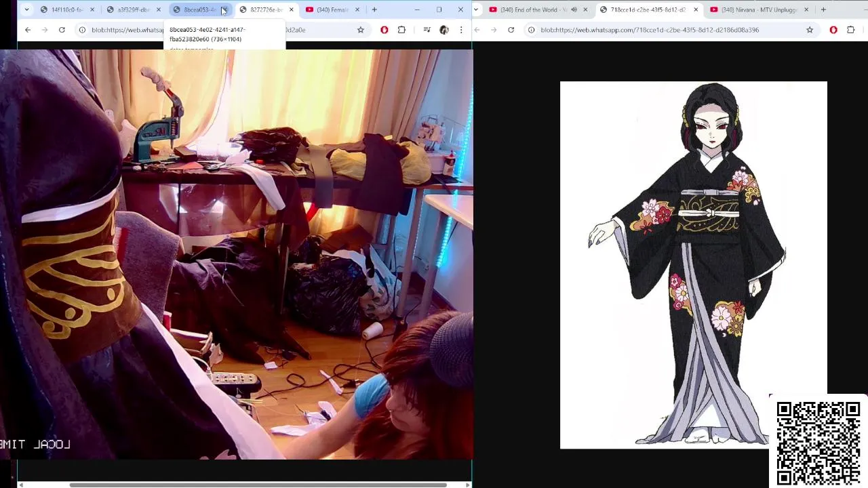Close the a3f329ff tab
This screenshot has width=868, height=488.
159,9
